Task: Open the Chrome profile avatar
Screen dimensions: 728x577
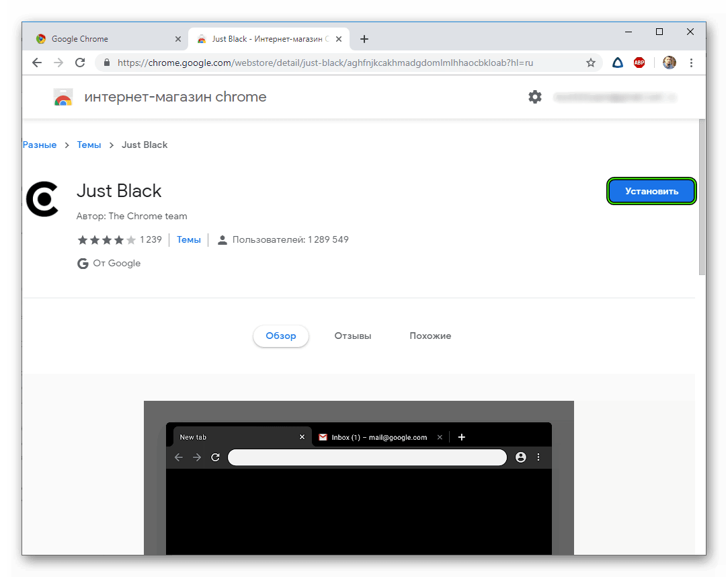Action: 669,63
